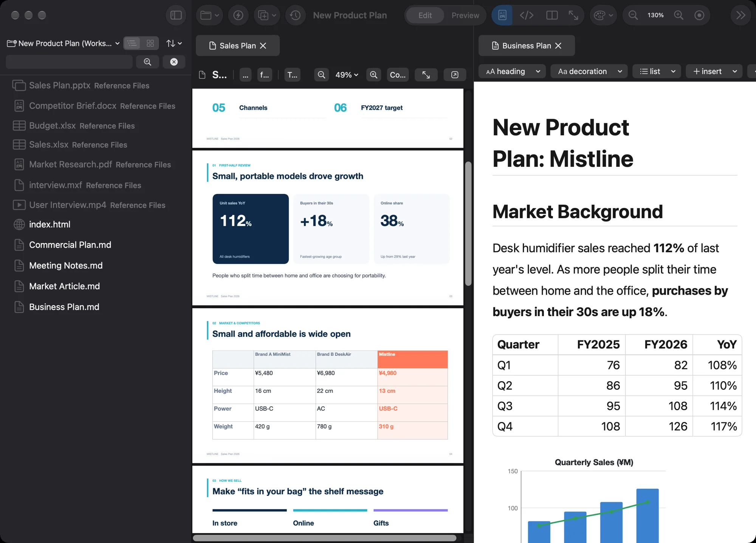Toggle the sidebar panel icon

click(176, 15)
